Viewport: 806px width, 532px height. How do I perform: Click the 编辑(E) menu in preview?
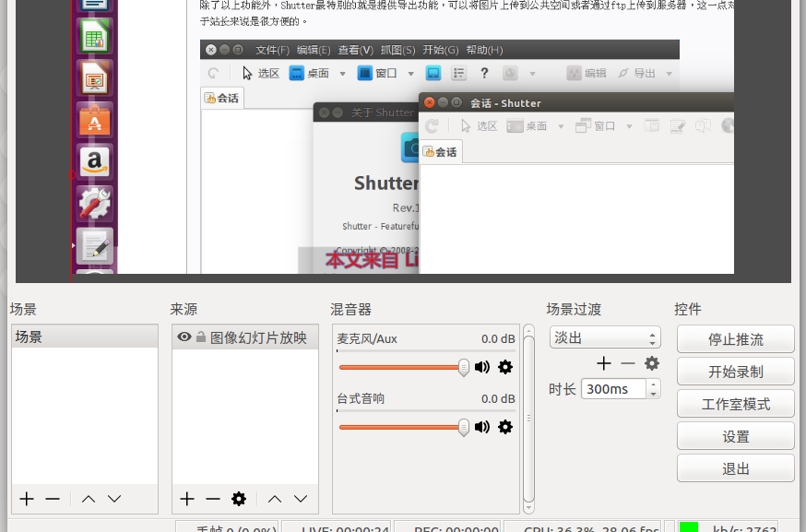[x=314, y=50]
